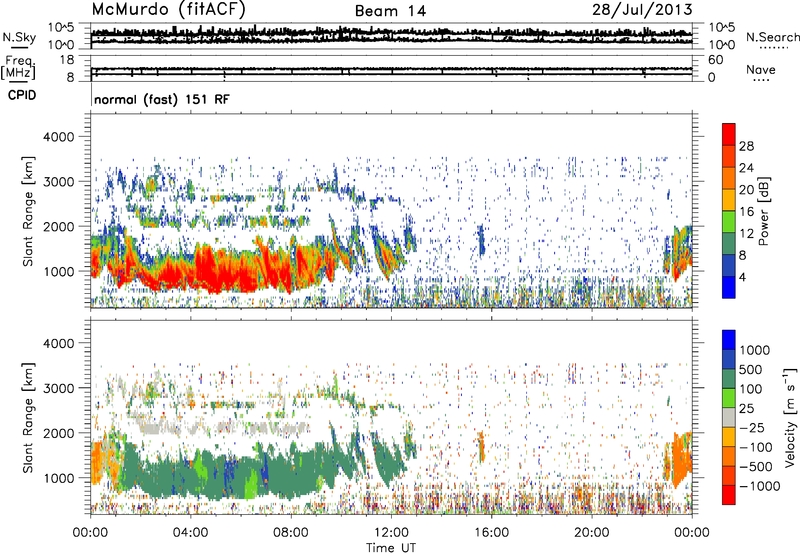This screenshot has height=554, width=800.
Task: Click the '04:00' time axis label
Action: [190, 533]
